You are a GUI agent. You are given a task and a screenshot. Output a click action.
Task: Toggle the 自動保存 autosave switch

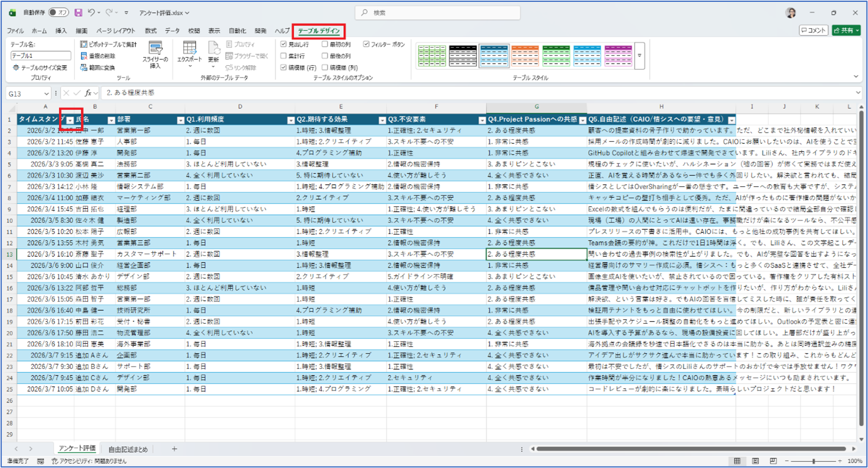tap(58, 13)
